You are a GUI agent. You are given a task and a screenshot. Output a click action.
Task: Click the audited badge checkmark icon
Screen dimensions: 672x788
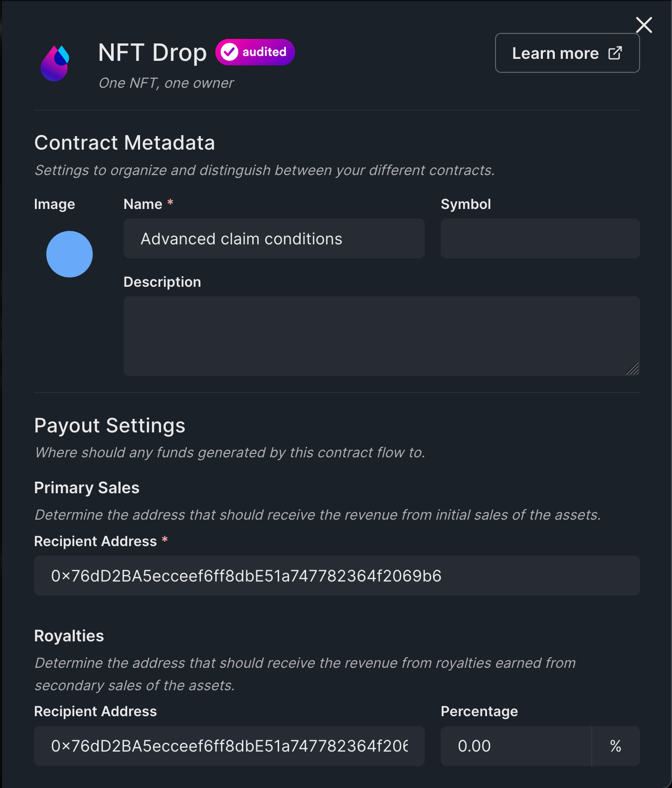[230, 51]
